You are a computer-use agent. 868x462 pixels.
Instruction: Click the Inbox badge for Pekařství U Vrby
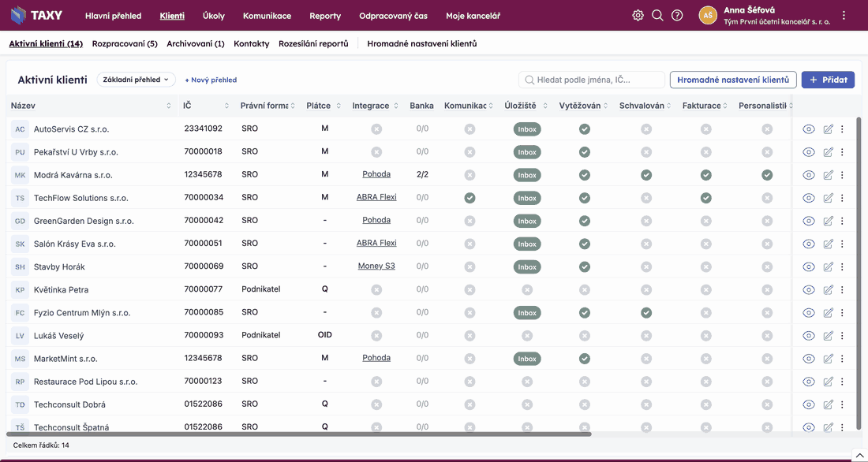[527, 152]
